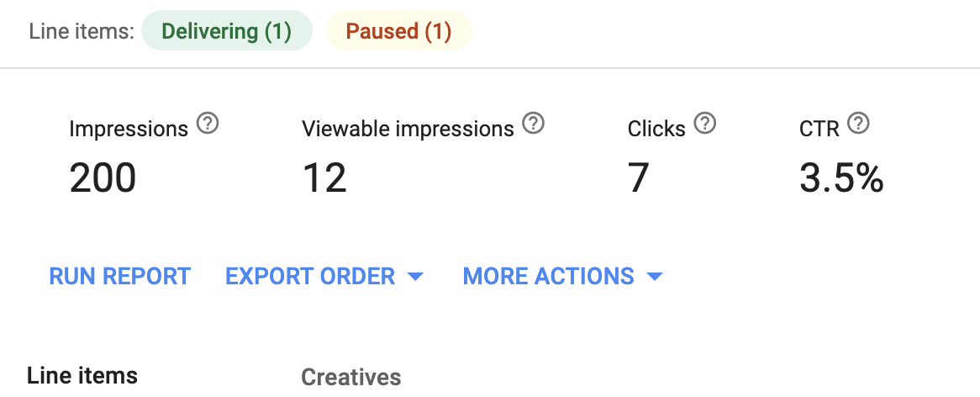Filter line items by Delivering (1) chip
The height and width of the screenshot is (397, 980).
tap(226, 30)
